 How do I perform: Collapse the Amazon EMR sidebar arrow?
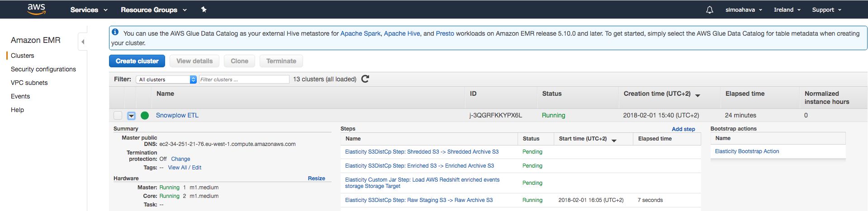coord(82,42)
